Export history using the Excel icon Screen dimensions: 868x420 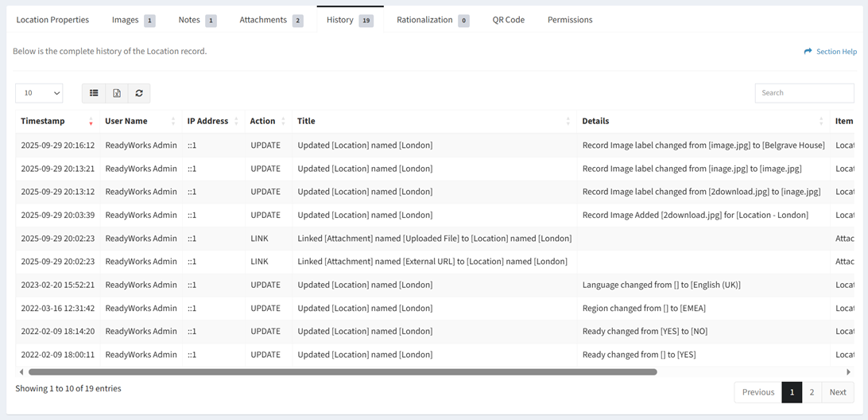click(x=117, y=93)
